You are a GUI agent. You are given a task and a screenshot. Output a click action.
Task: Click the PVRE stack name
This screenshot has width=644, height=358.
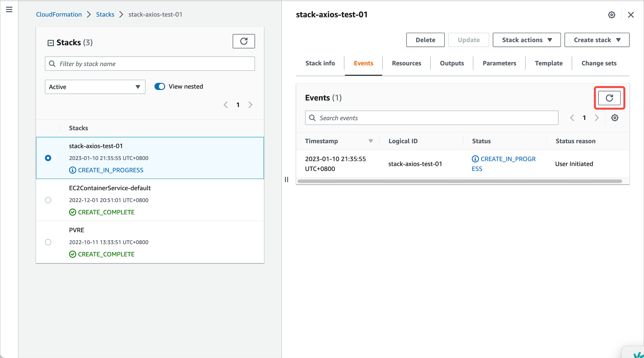(x=76, y=230)
